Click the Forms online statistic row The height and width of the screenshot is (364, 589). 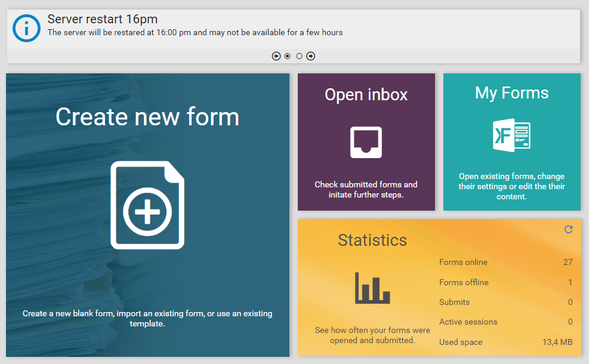pos(505,262)
